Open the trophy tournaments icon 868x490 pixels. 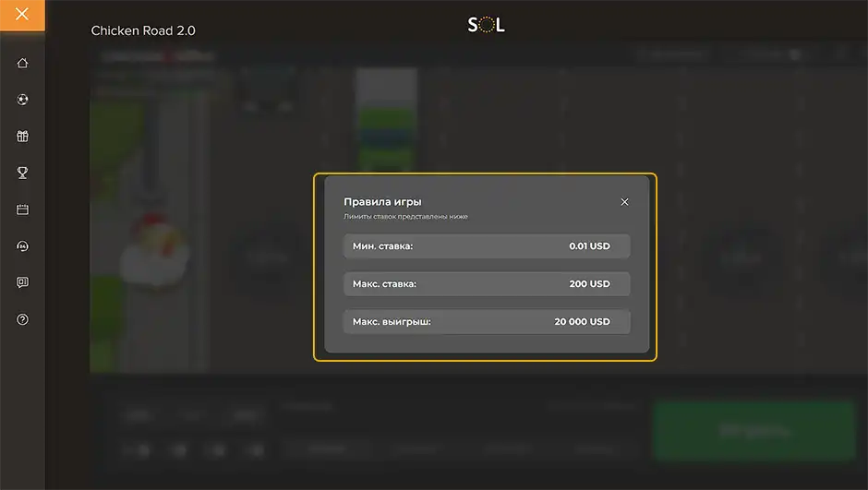click(22, 173)
